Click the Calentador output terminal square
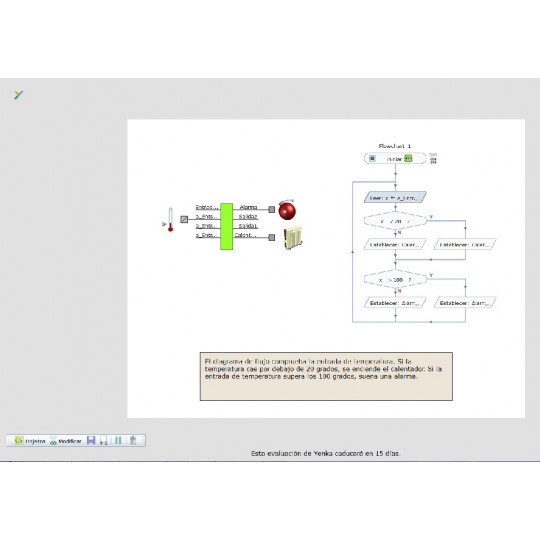 tap(271, 237)
